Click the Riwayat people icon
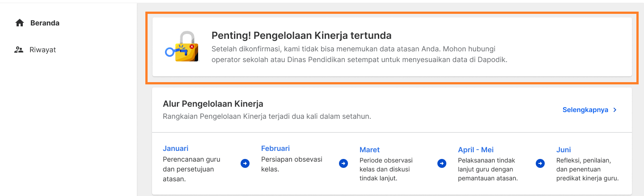The width and height of the screenshot is (644, 196). [19, 50]
